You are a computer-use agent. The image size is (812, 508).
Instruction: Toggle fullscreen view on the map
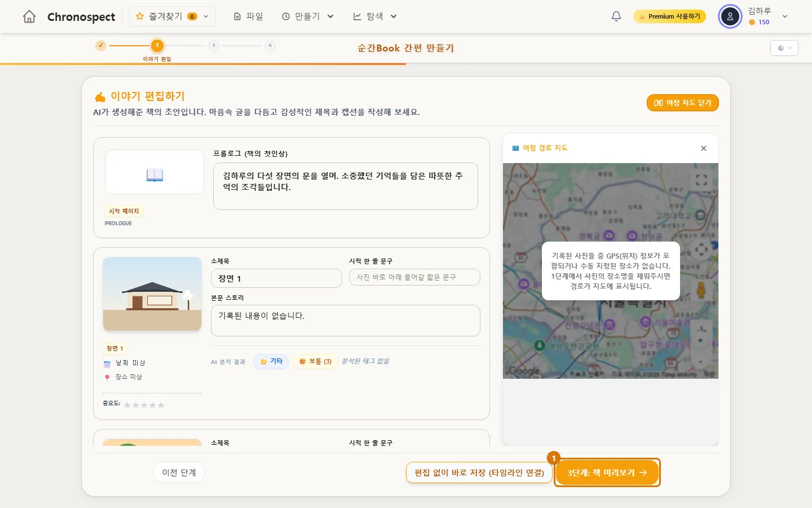pyautogui.click(x=701, y=180)
